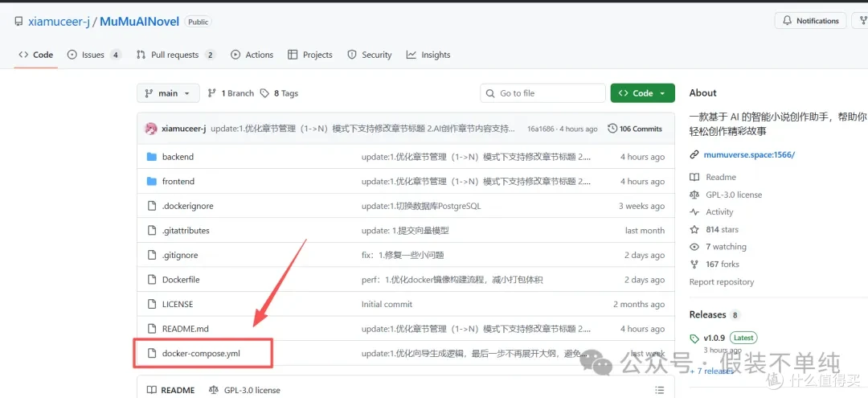Open the Pull requests tab
The width and height of the screenshot is (868, 398).
[x=175, y=55]
